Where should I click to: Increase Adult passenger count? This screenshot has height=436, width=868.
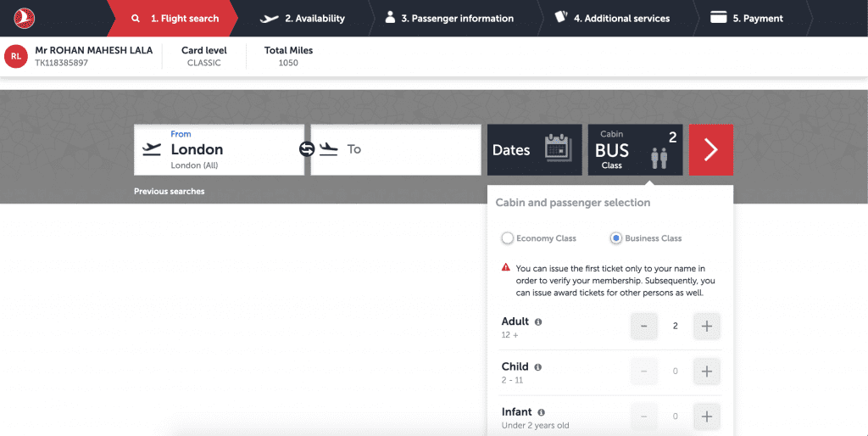tap(707, 327)
